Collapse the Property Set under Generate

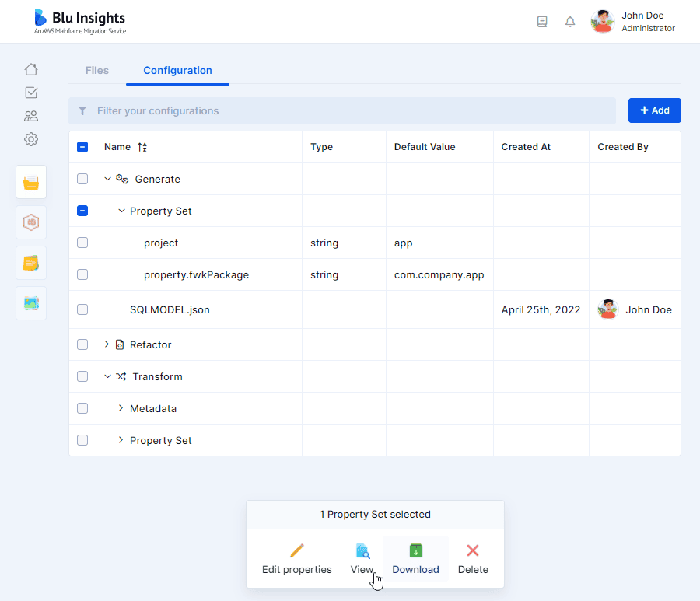[x=121, y=211]
